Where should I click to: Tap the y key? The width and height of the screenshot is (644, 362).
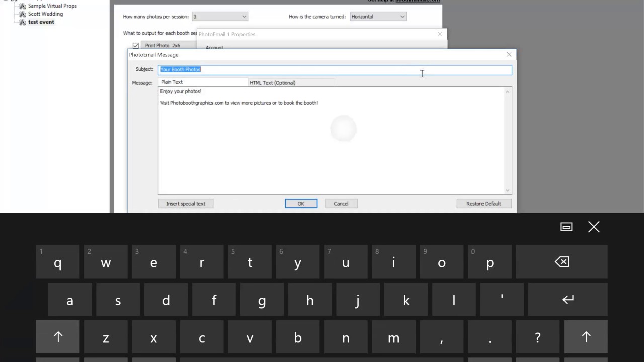[x=298, y=262]
